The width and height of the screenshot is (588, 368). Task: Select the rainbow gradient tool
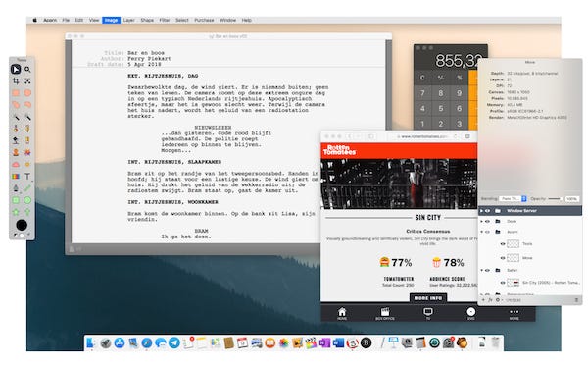coord(16,176)
